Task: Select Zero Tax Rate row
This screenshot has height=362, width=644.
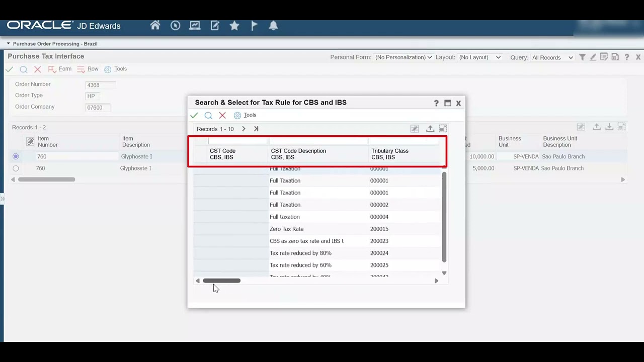Action: click(317, 229)
